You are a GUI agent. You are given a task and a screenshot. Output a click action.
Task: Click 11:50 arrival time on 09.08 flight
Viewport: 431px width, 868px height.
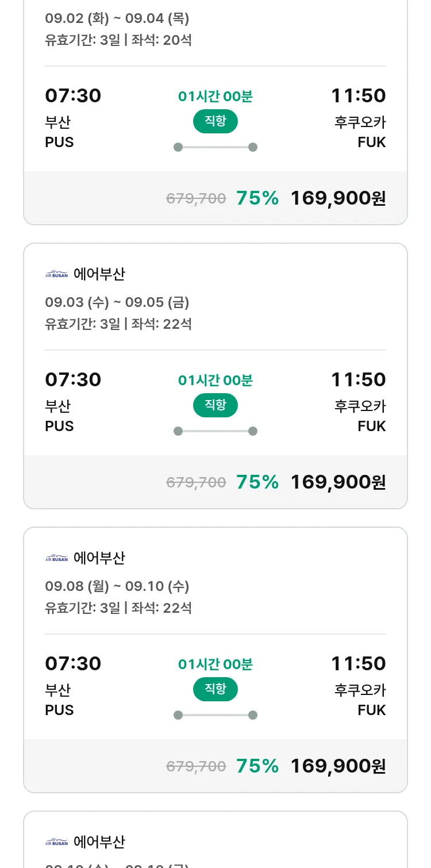point(358,664)
